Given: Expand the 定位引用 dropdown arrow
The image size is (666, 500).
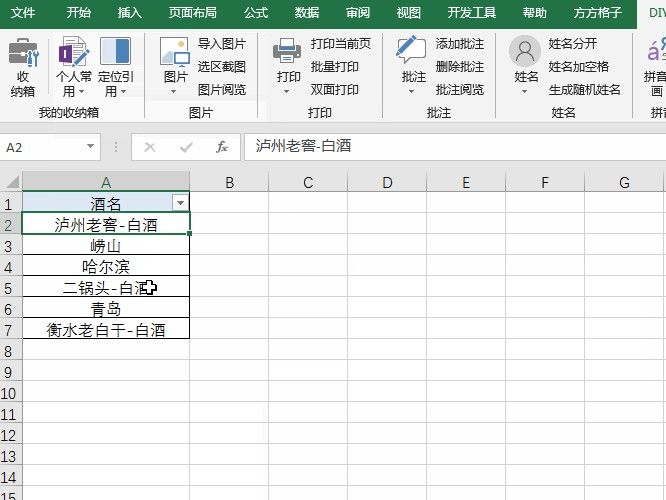Looking at the screenshot, I should point(123,91).
